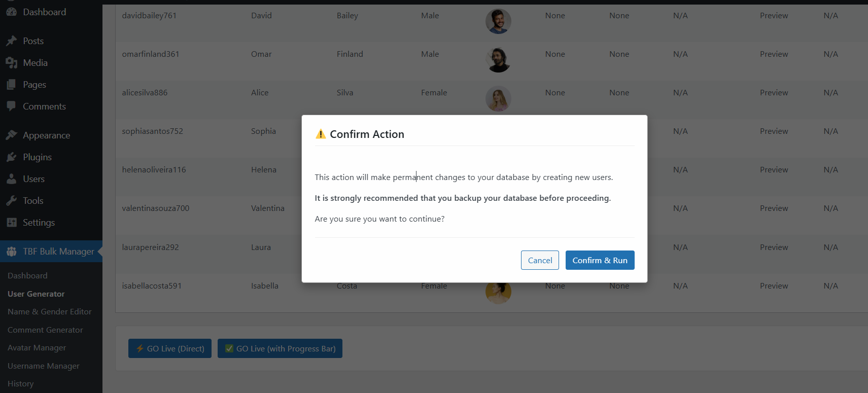Click the Comments bubble icon
Viewport: 868px width, 393px height.
tap(11, 106)
